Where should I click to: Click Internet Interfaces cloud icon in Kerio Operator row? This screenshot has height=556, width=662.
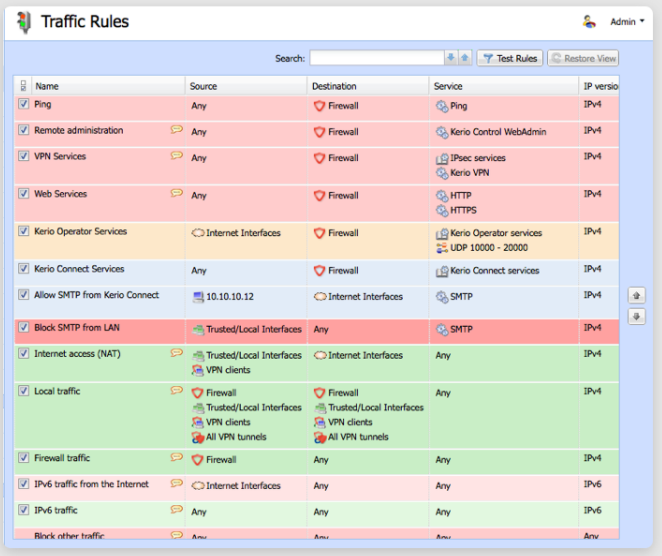pos(198,233)
